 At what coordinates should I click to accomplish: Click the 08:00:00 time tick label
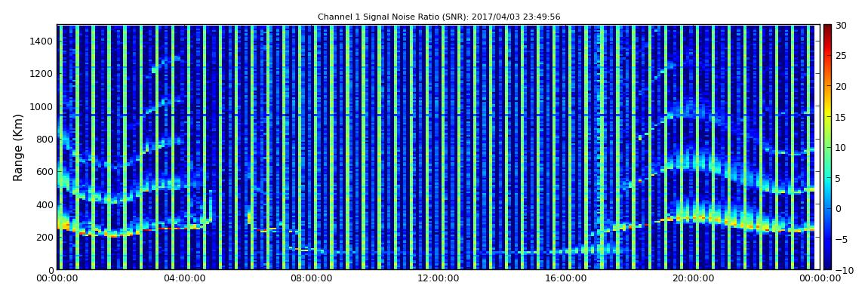tap(311, 279)
